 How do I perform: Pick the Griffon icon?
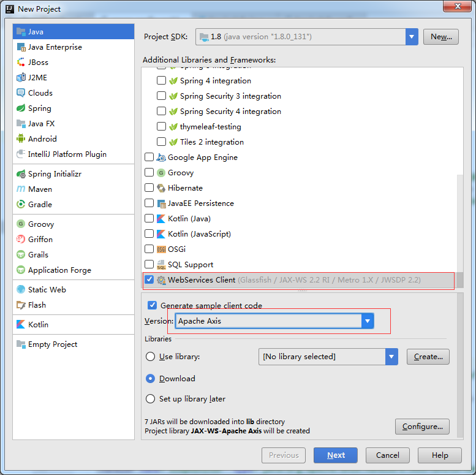(x=21, y=239)
